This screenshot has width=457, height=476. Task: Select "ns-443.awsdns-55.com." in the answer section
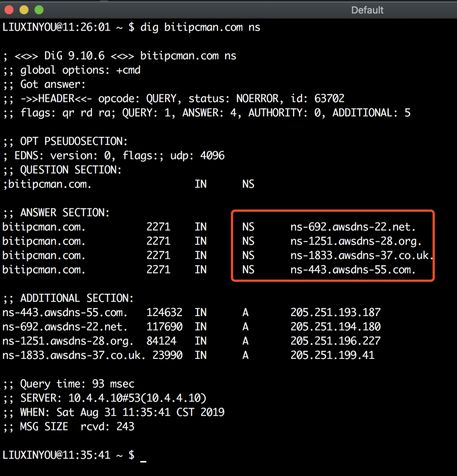click(x=353, y=270)
